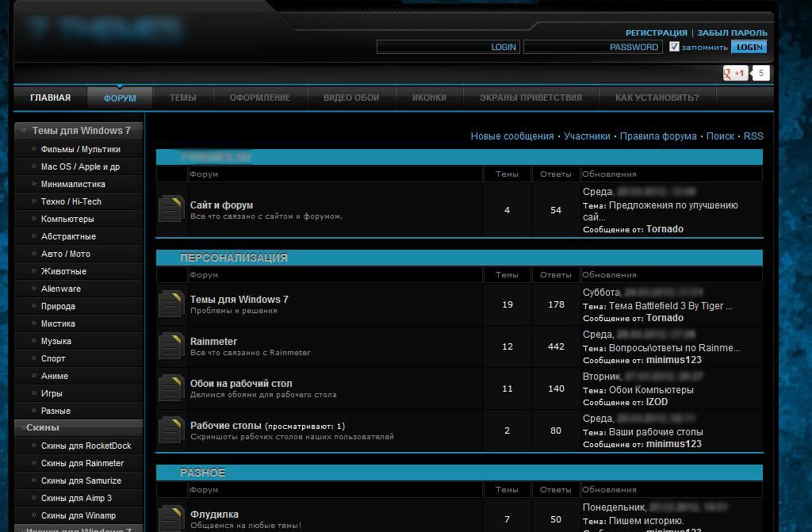812x532 pixels.
Task: Click the +1 count bubble showing 5
Action: (760, 73)
